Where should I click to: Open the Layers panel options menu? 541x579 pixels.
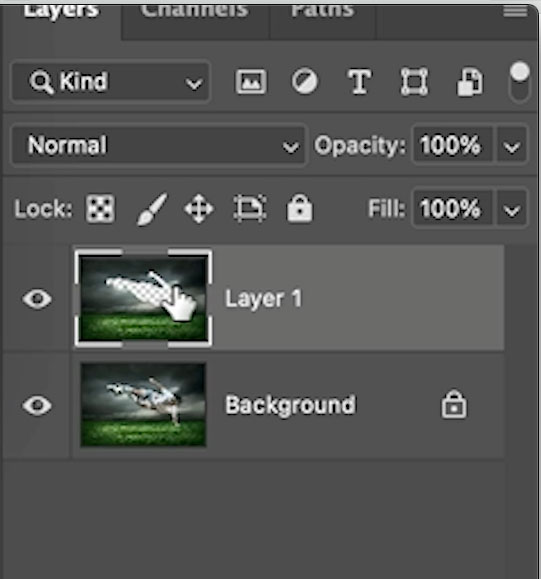[x=515, y=11]
